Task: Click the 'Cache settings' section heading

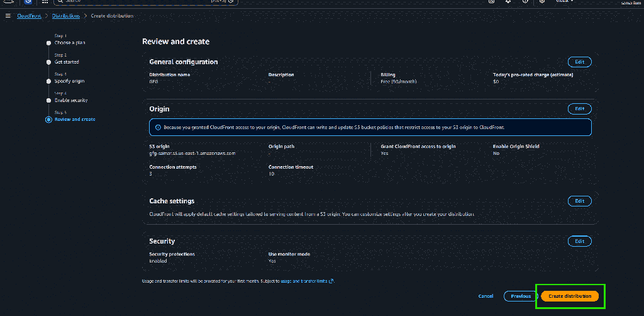Action: (x=172, y=201)
